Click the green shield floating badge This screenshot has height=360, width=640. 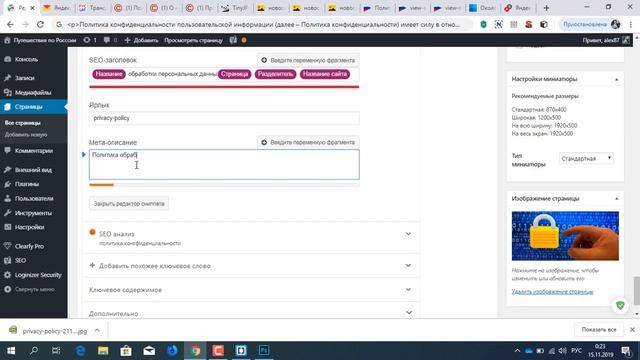tap(620, 305)
